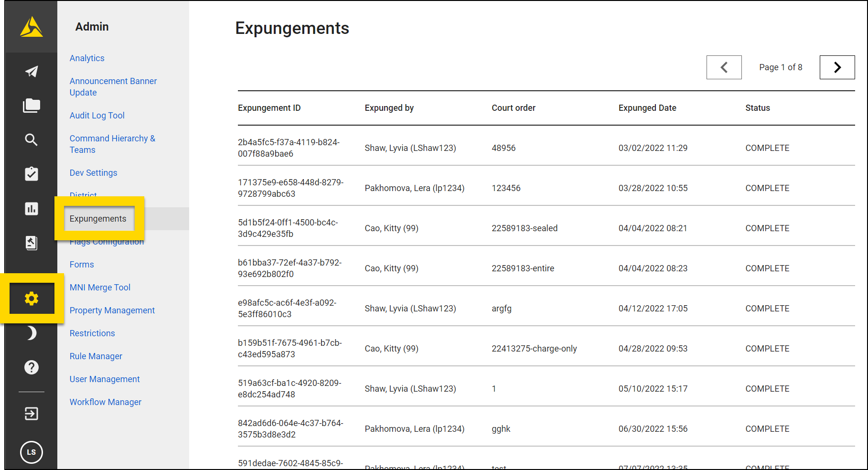
Task: Click the gavel document icon
Action: coord(32,243)
